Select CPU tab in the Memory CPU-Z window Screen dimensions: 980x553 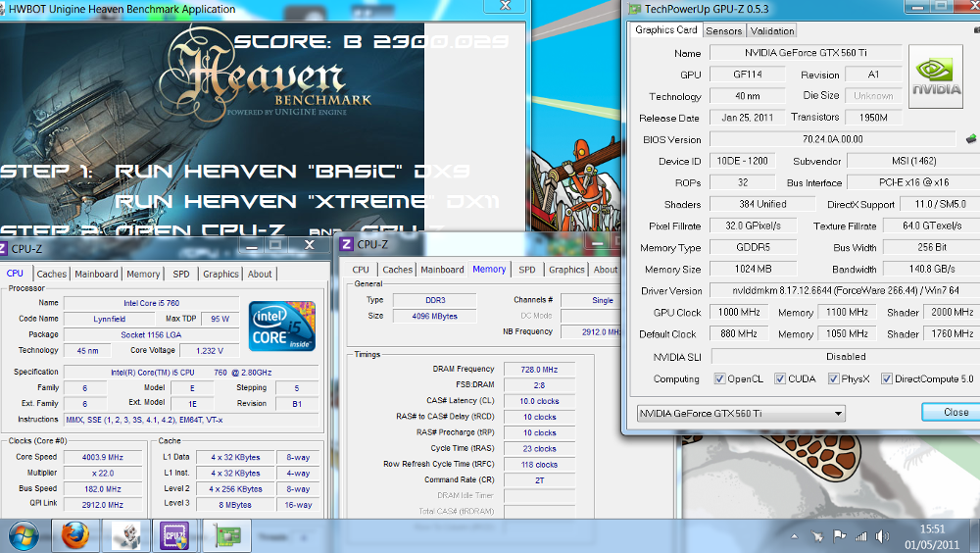[x=361, y=270]
